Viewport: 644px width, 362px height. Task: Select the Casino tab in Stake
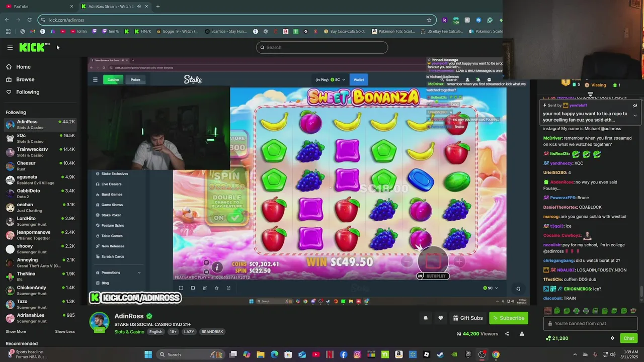click(113, 79)
